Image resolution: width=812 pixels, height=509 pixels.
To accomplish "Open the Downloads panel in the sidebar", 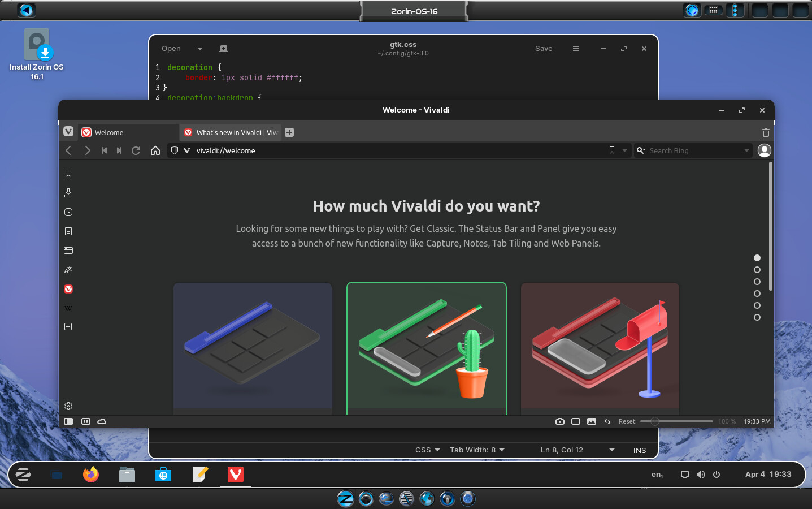I will [68, 193].
